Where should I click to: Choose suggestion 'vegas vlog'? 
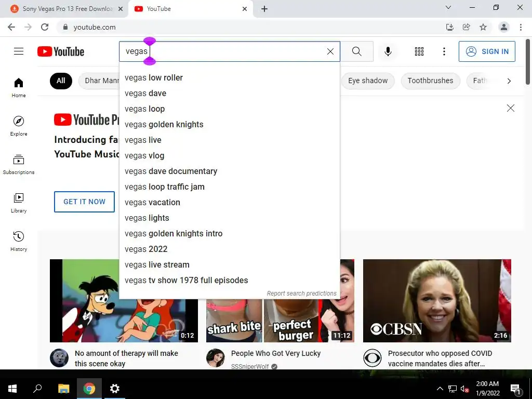tap(230, 156)
